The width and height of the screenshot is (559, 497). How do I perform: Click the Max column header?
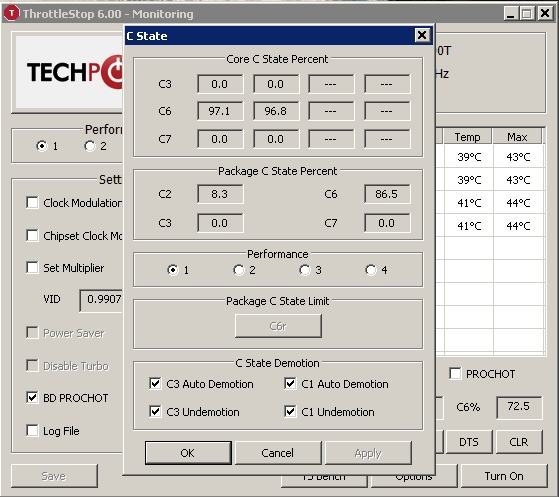coord(517,137)
